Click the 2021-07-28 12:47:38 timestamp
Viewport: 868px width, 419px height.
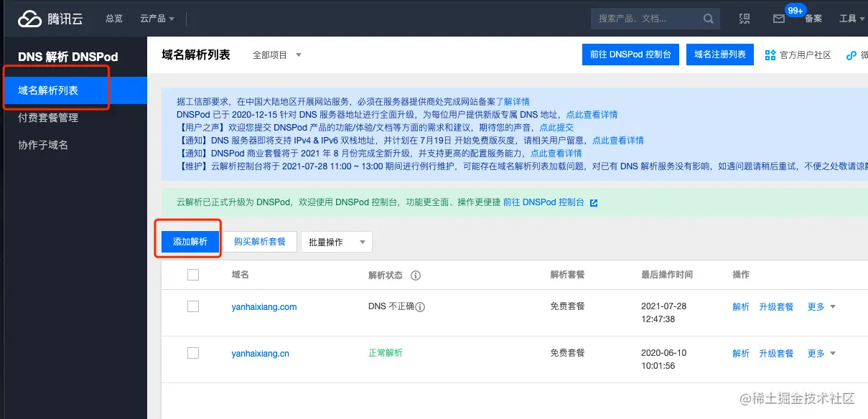[x=664, y=313]
